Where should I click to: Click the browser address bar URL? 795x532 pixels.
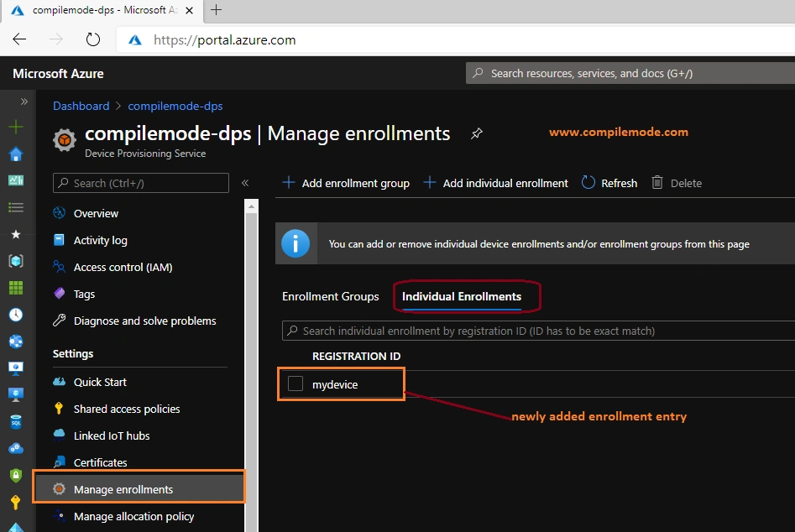[225, 40]
